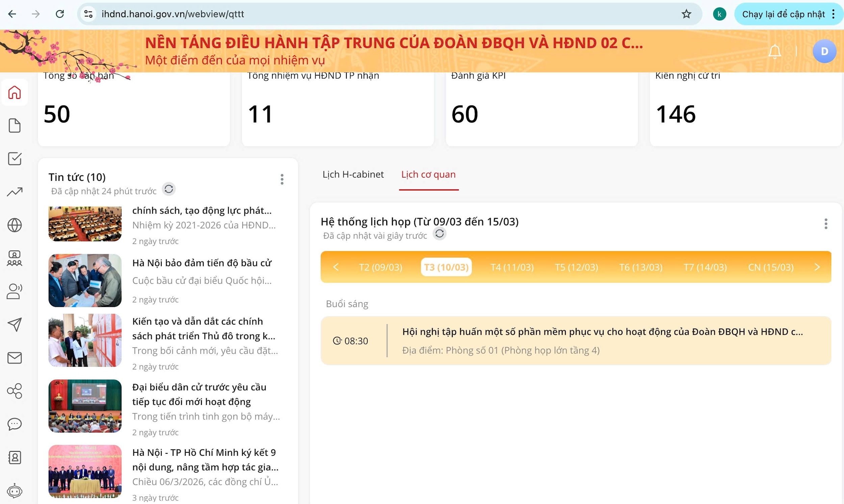Bookmark this page with the star icon

pos(686,14)
